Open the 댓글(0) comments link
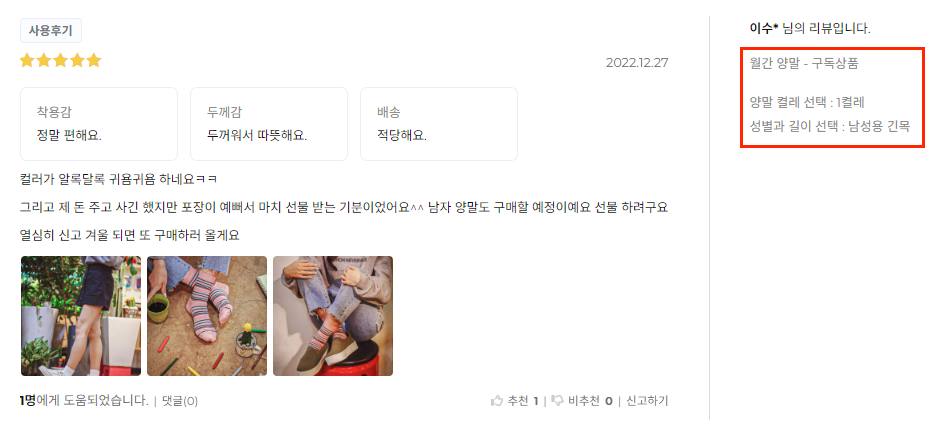Viewport: 947px width, 432px height. [x=179, y=401]
